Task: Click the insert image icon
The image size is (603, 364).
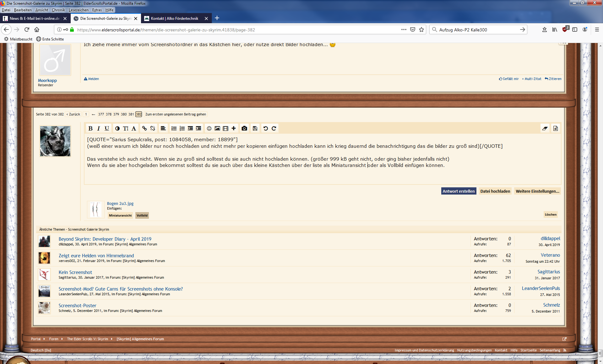Action: click(x=217, y=128)
